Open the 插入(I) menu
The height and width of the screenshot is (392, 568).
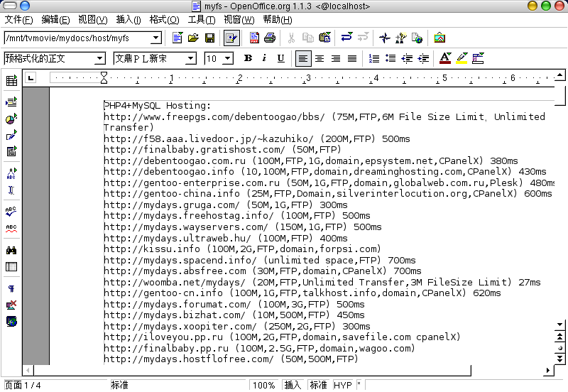tap(129, 20)
